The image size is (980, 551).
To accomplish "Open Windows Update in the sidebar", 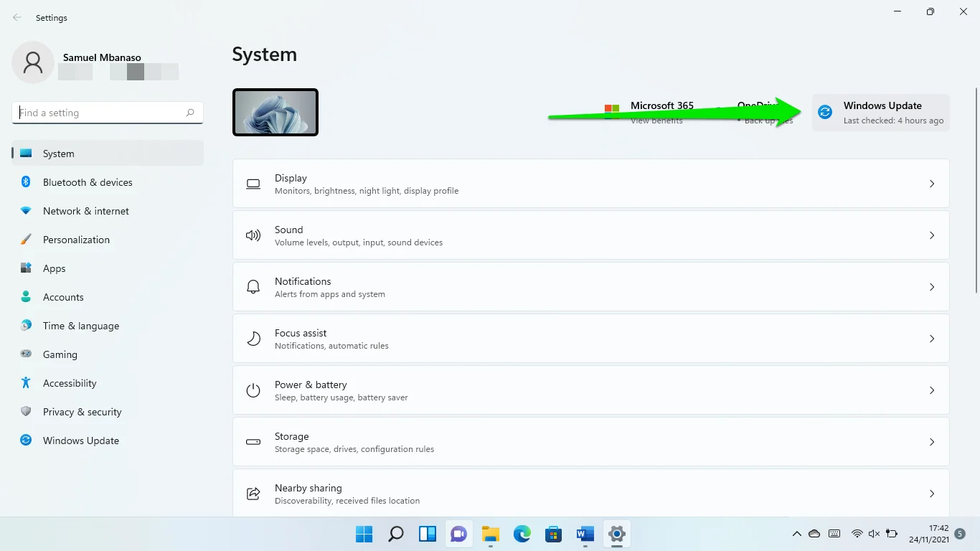I will point(108,441).
